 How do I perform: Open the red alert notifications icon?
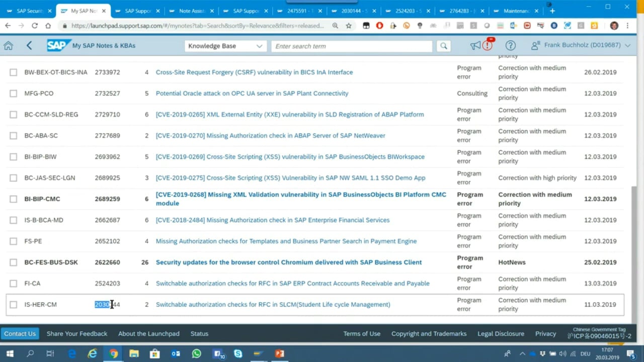488,45
